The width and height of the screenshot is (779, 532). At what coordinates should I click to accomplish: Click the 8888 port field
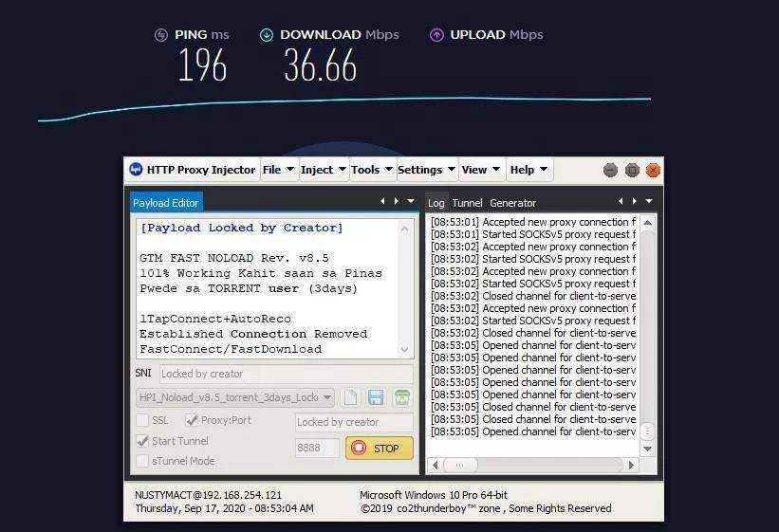[x=317, y=448]
